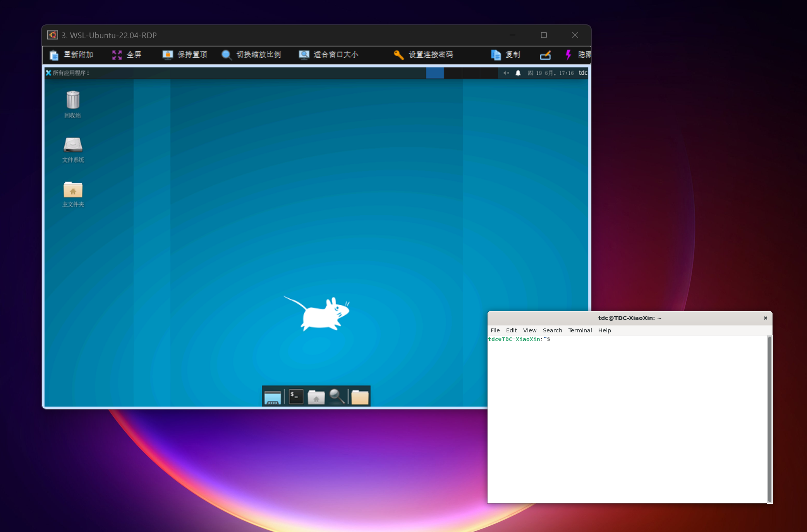This screenshot has width=807, height=532.
Task: Enter fullscreen with the 全屏 button
Action: pyautogui.click(x=127, y=55)
